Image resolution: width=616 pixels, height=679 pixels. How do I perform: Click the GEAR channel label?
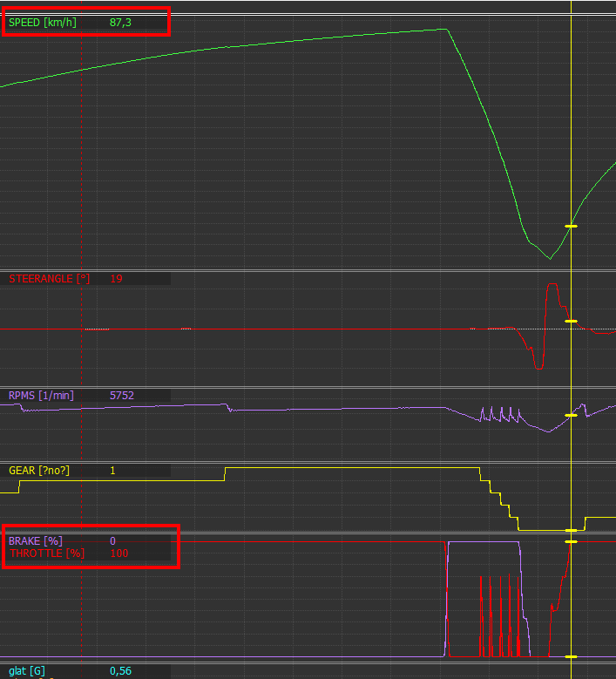tap(39, 471)
